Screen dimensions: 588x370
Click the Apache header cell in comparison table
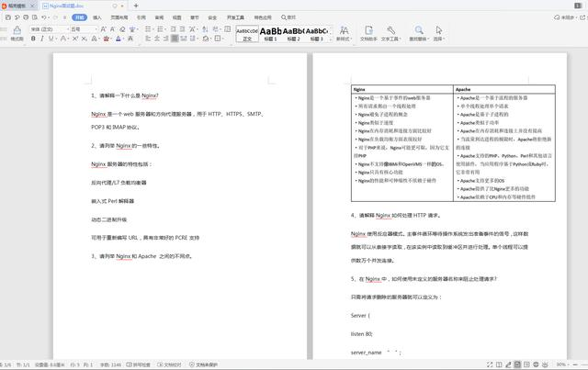504,89
